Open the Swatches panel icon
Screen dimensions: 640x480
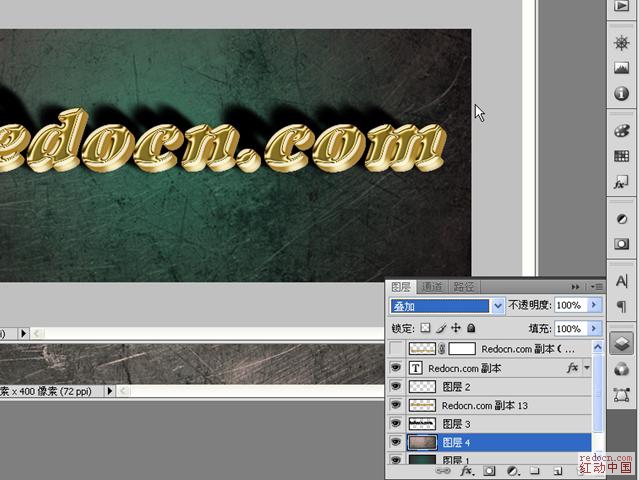[621, 157]
